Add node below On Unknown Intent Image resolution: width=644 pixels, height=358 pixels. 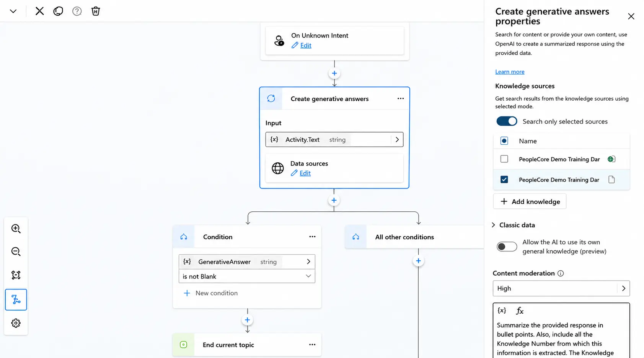tap(334, 73)
